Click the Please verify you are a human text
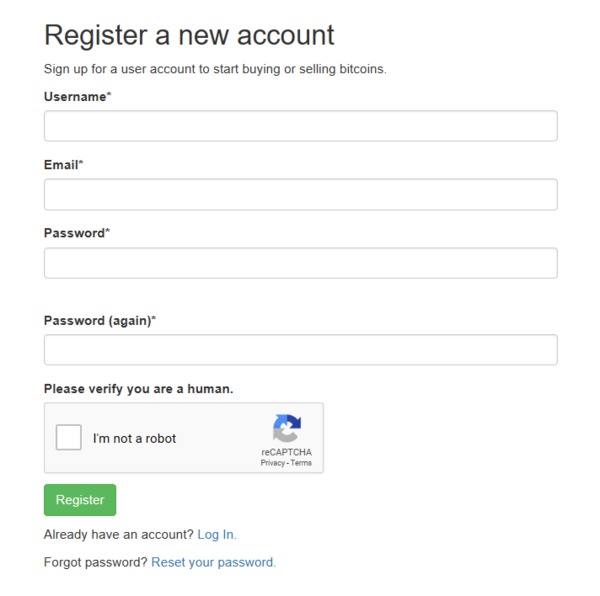 [139, 389]
